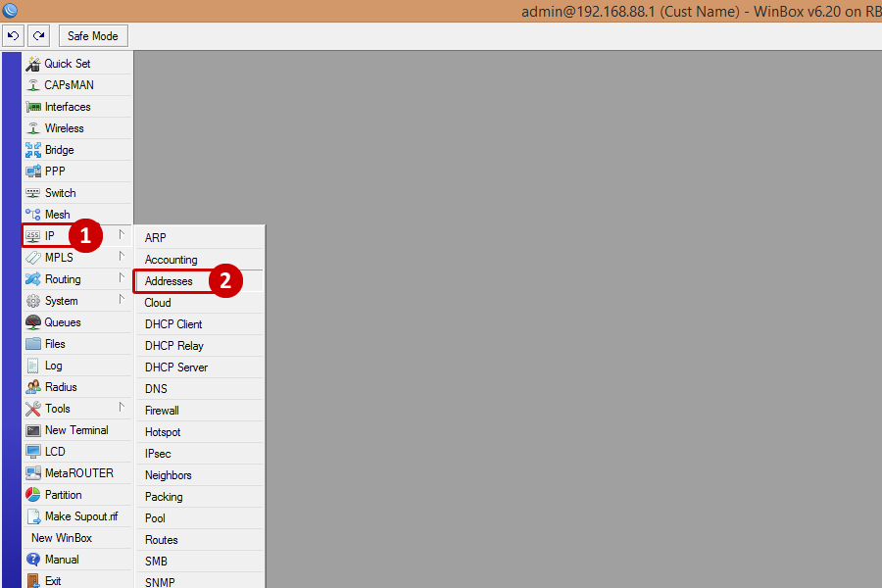
Task: Click the MetaROUTER icon
Action: (x=33, y=473)
